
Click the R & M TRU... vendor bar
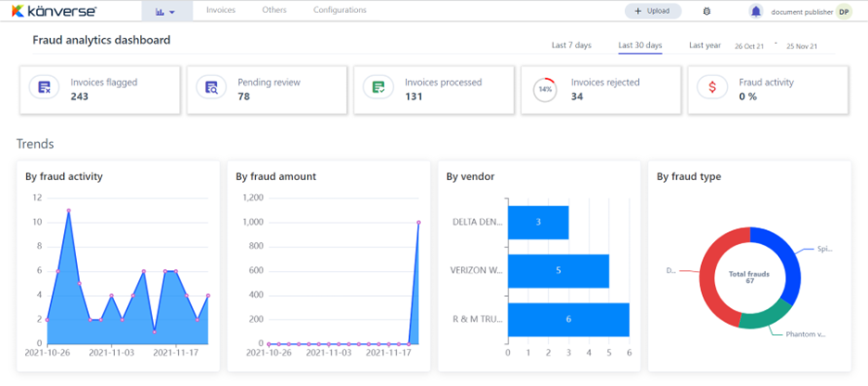click(568, 319)
